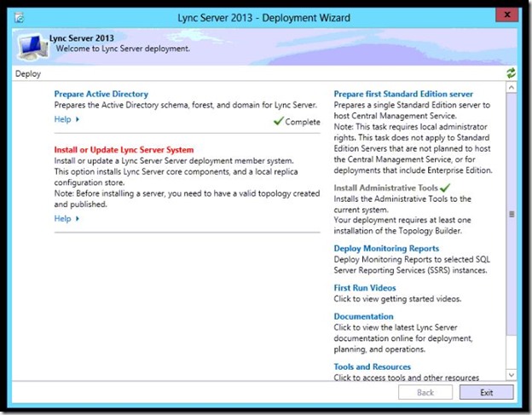532x415 pixels.
Task: Click the 'Lync Server 2013' header text
Action: [x=82, y=38]
